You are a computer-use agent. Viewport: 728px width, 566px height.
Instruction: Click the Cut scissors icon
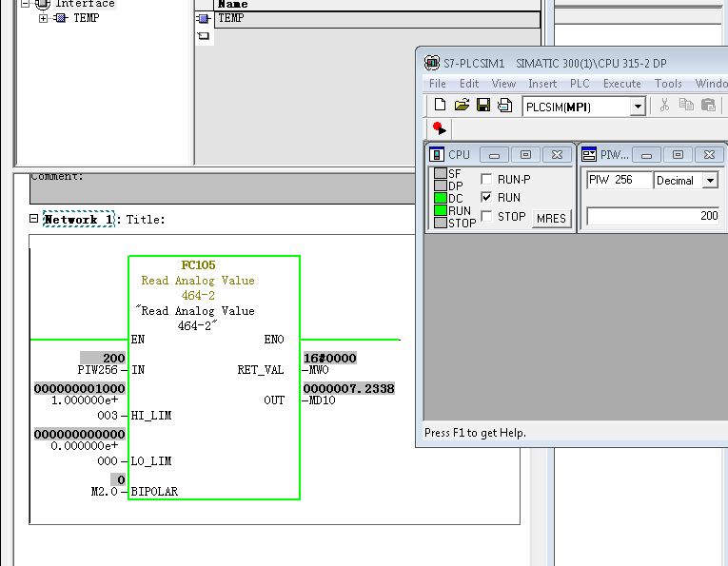coord(664,106)
